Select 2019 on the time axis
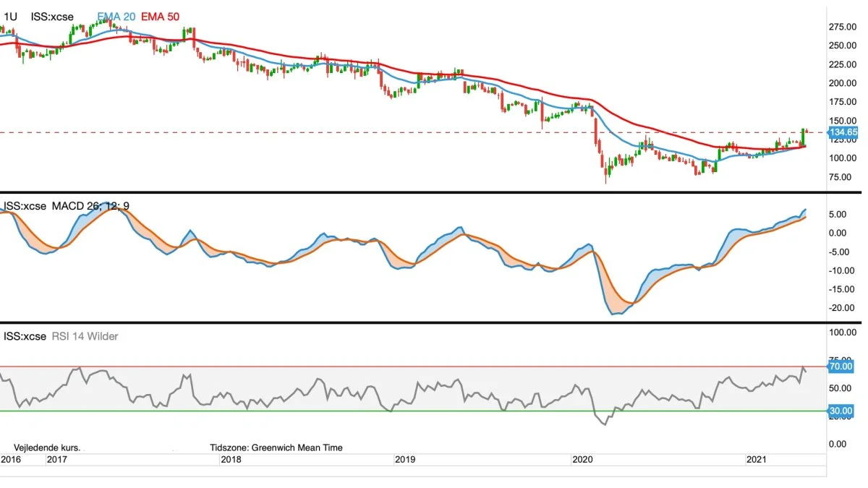Image resolution: width=868 pixels, height=488 pixels. pyautogui.click(x=407, y=459)
